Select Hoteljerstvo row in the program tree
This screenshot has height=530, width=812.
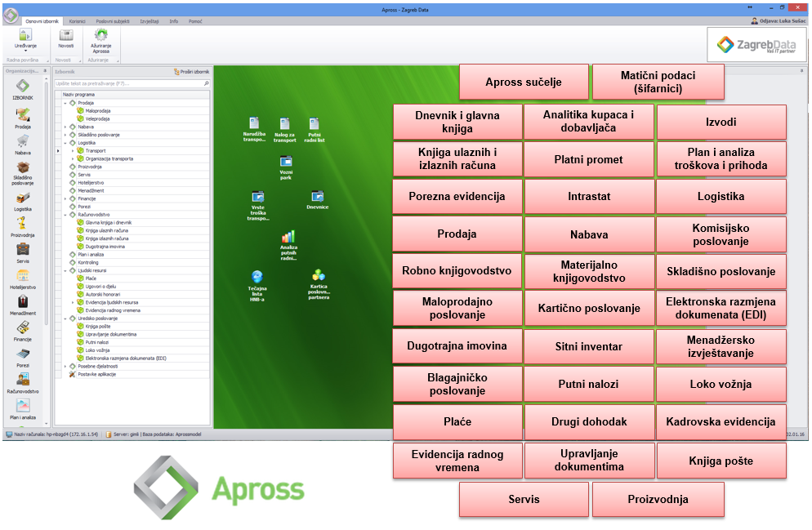[x=91, y=183]
